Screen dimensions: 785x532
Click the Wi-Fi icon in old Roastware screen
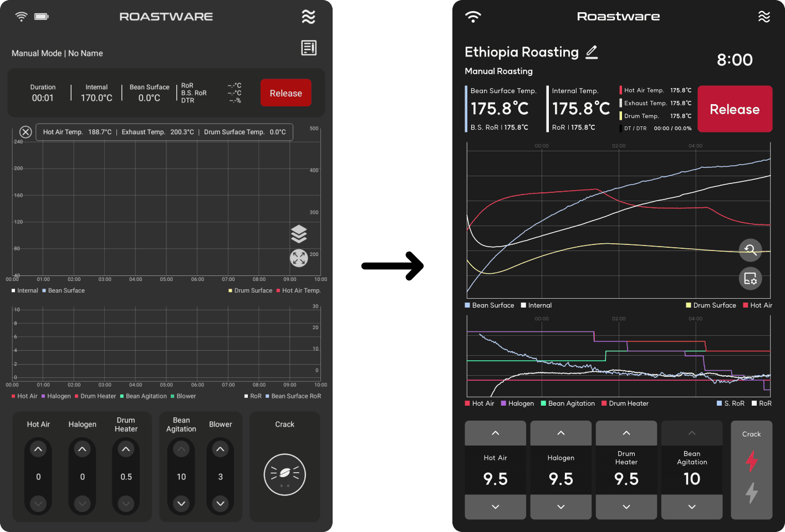pyautogui.click(x=21, y=17)
